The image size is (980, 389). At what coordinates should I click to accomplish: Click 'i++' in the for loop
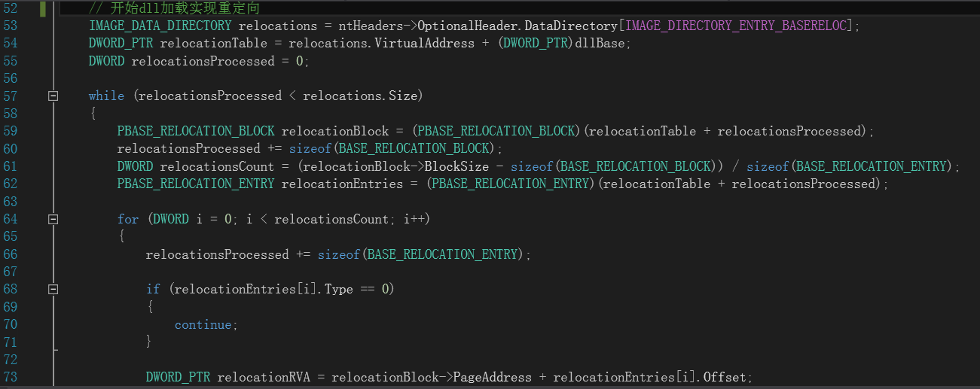pyautogui.click(x=412, y=219)
